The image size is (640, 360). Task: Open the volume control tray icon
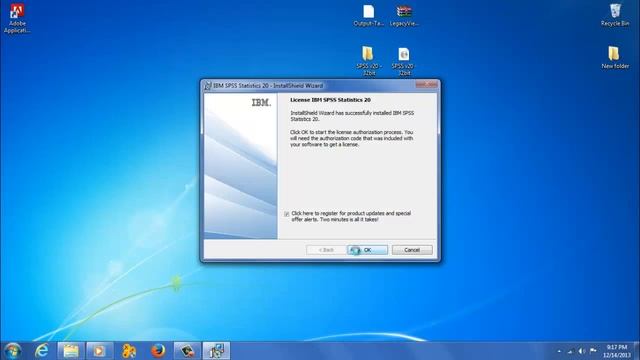pyautogui.click(x=582, y=351)
